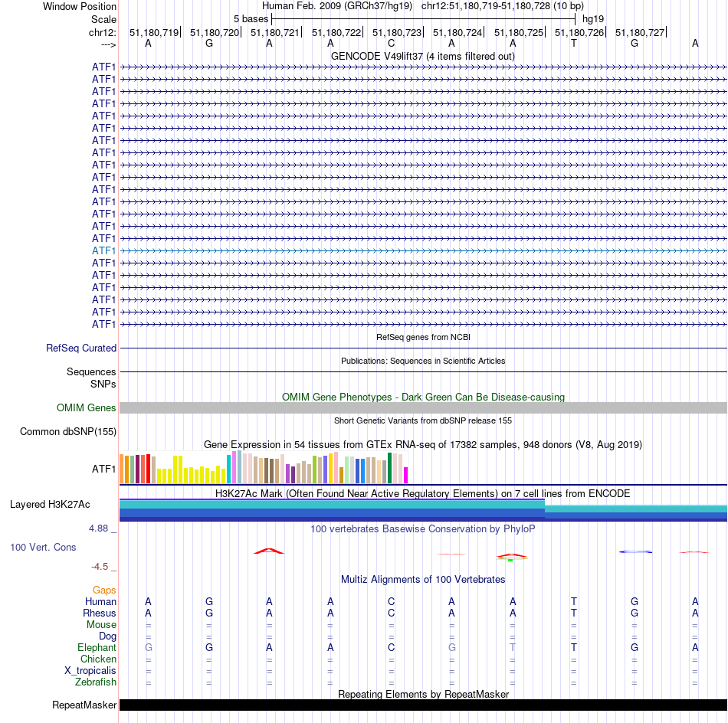The image size is (728, 723).
Task: Click coordinate label 51,180,720
Action: [x=215, y=32]
